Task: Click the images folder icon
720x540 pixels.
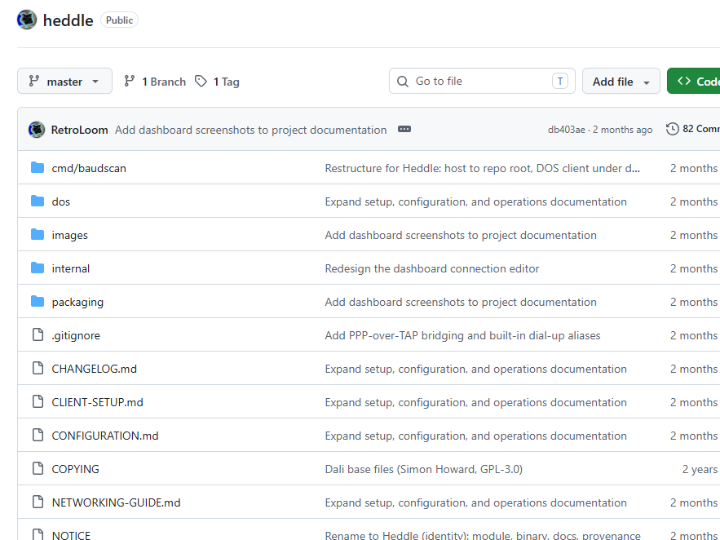Action: (x=38, y=235)
